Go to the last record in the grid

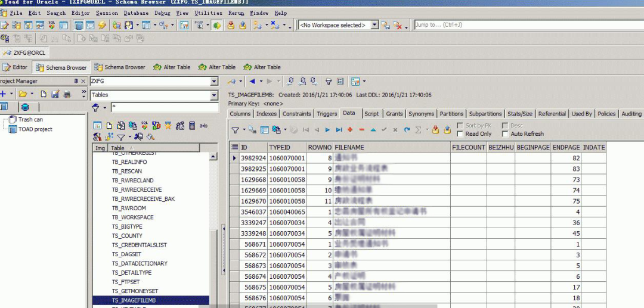pyautogui.click(x=339, y=130)
